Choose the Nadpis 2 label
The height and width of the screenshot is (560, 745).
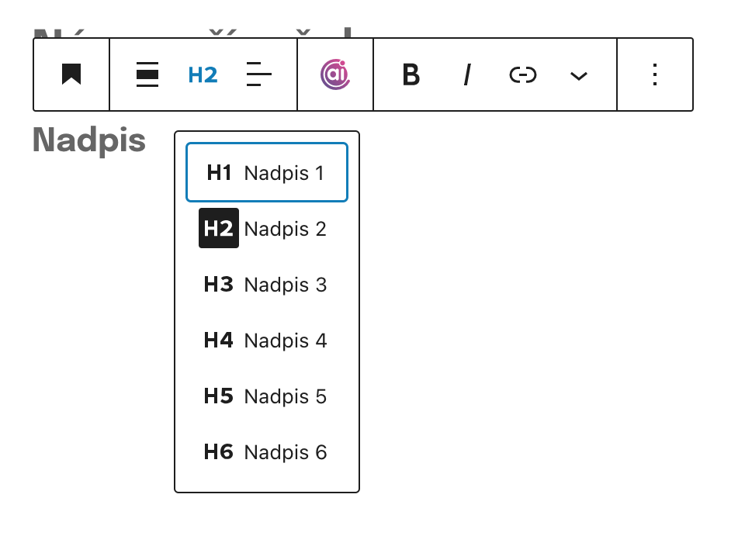pos(285,229)
